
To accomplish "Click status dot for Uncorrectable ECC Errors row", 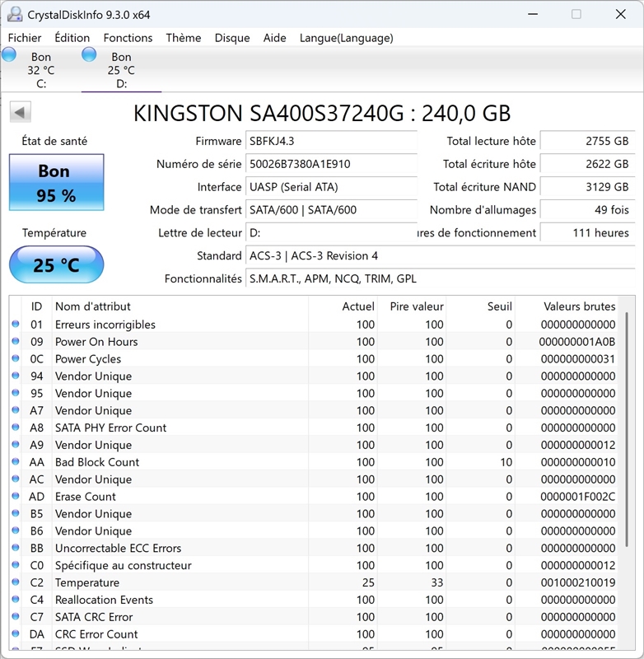I will [x=16, y=548].
